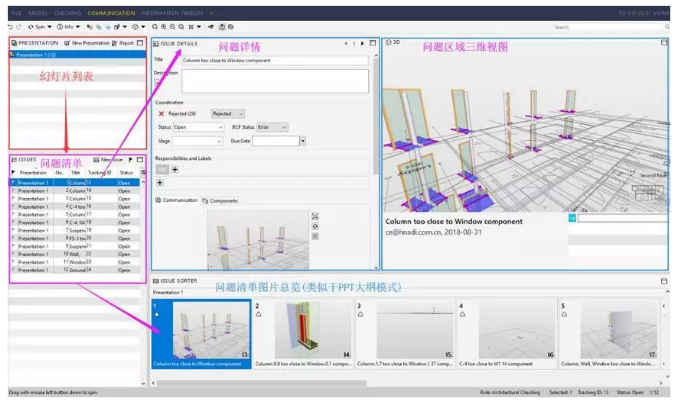Open the Status Open dropdown

pos(198,127)
